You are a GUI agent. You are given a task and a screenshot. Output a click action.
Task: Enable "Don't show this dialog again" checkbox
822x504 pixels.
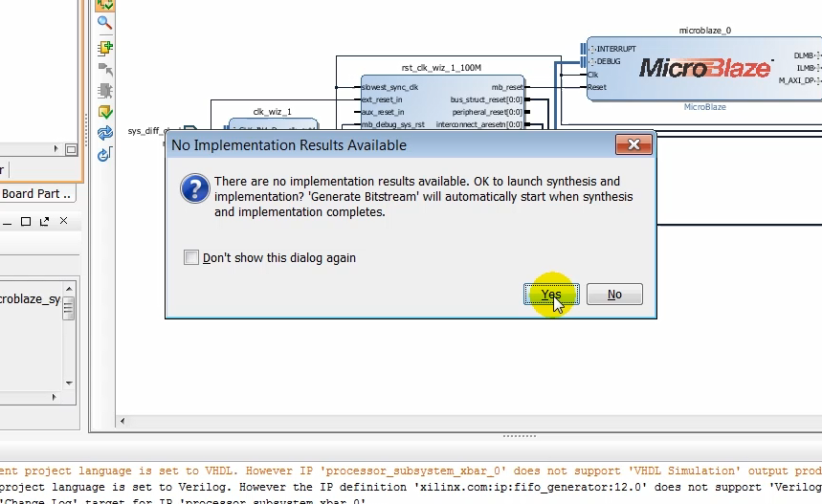[191, 257]
